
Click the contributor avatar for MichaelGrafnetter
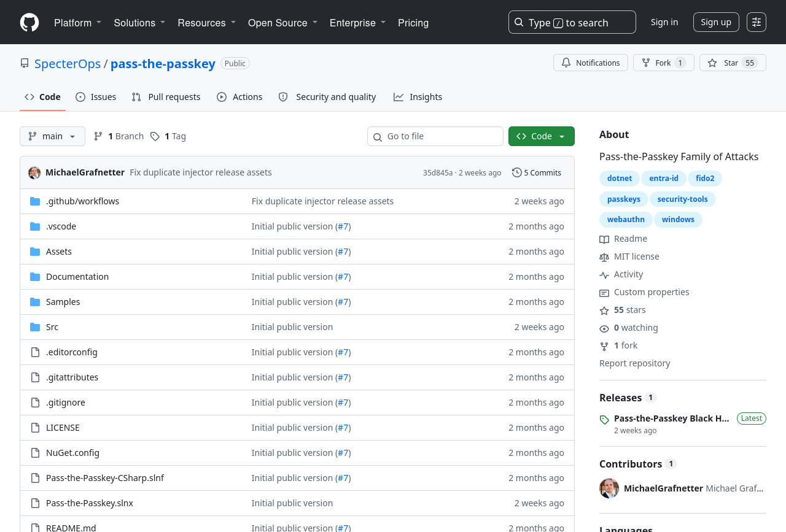click(x=609, y=488)
